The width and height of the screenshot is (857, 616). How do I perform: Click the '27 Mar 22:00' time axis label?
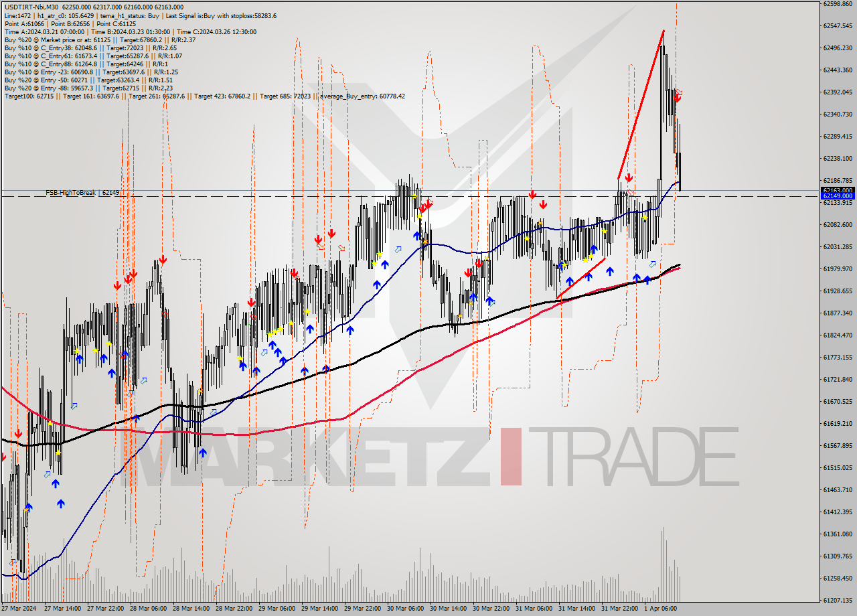tap(106, 609)
